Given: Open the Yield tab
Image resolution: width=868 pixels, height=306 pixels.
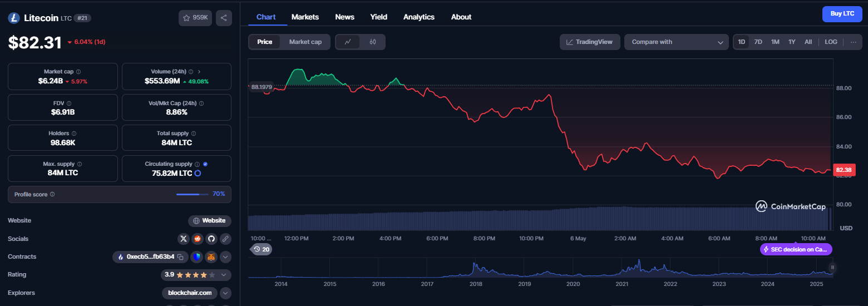Looking at the screenshot, I should [379, 17].
